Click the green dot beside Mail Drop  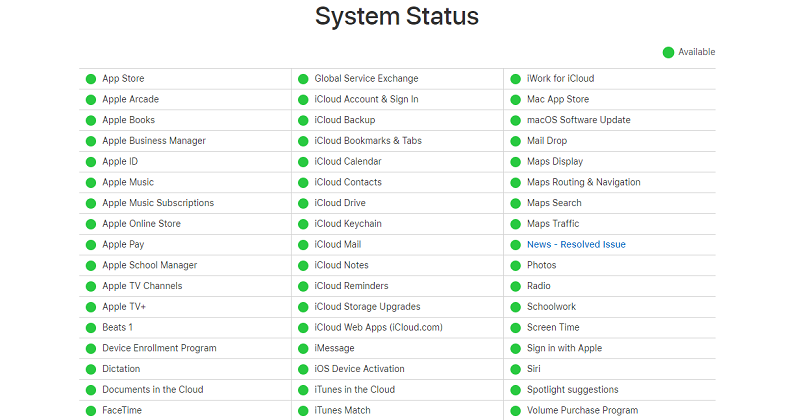point(515,141)
